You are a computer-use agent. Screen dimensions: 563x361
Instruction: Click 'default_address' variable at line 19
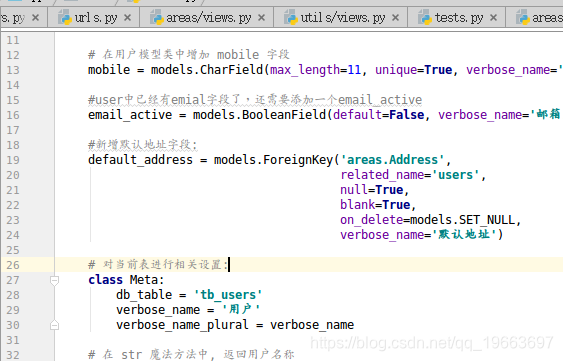(x=140, y=160)
